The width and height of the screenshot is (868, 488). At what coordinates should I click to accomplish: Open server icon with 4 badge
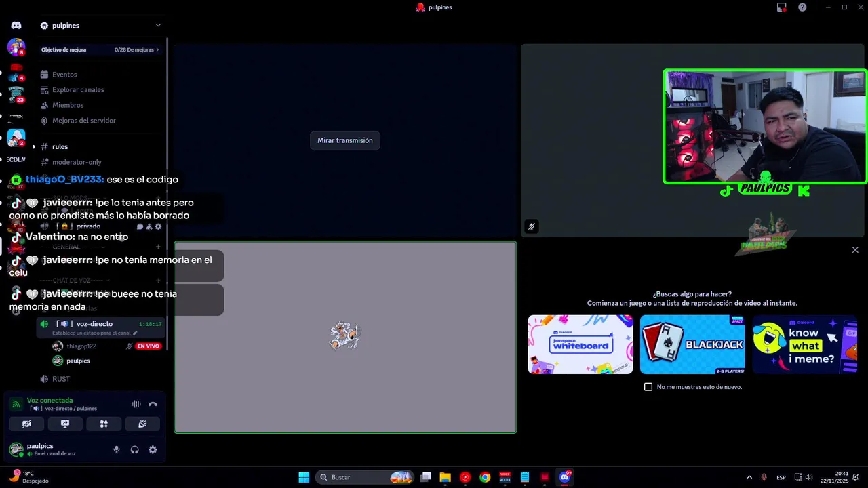point(16,72)
